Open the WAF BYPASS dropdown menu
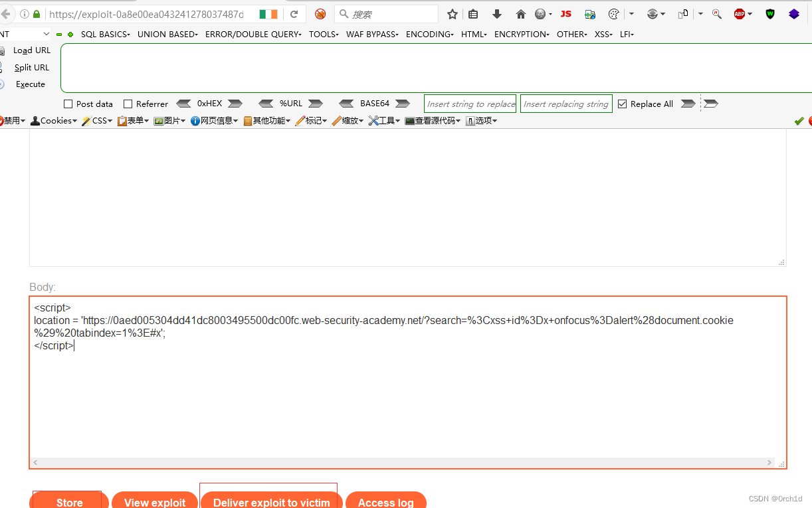 (372, 35)
